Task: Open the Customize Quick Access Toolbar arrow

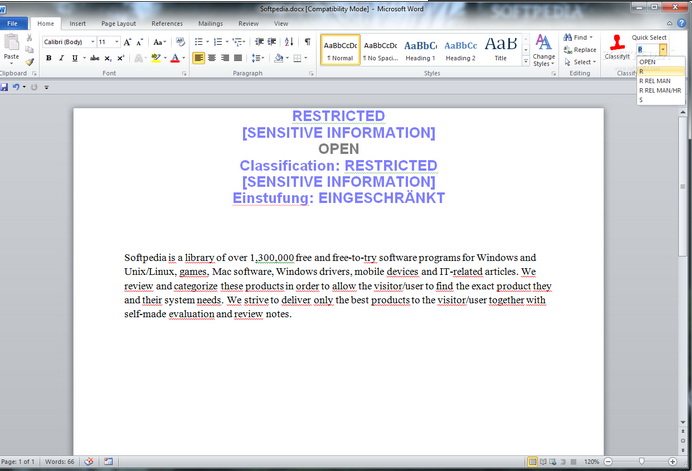Action: [x=46, y=87]
